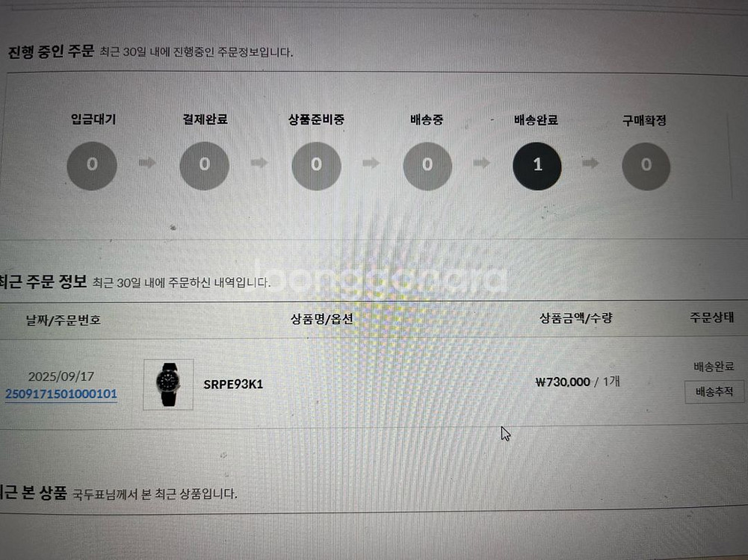The image size is (748, 560).
Task: Open the SRPE93K1 watch thumbnail
Action: (x=168, y=384)
